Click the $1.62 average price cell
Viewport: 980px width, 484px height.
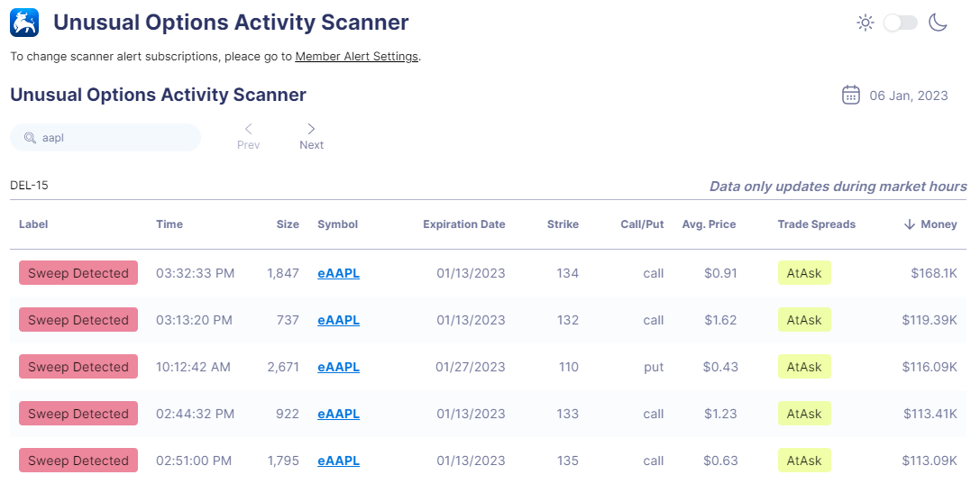coord(720,320)
